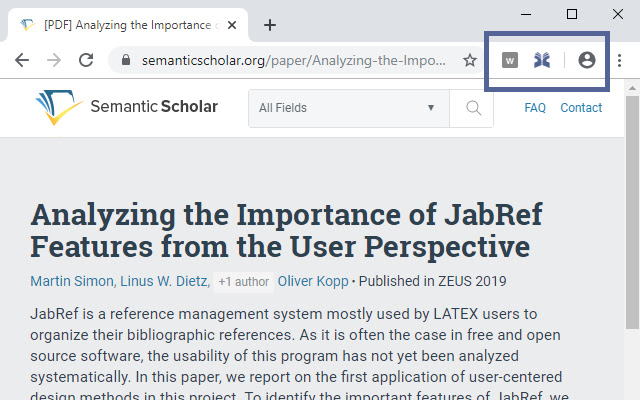The image size is (640, 400).
Task: Click the JabRef browser extension icon
Action: pyautogui.click(x=542, y=60)
